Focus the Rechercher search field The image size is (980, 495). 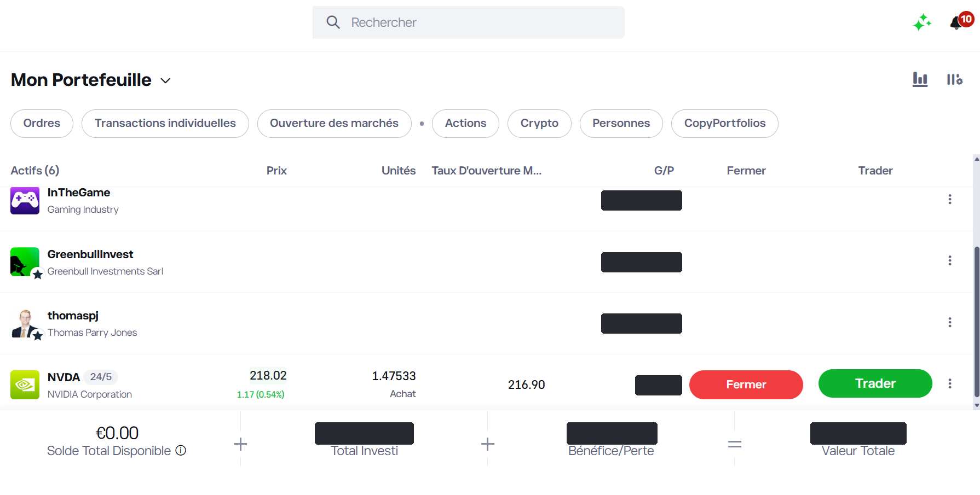click(x=468, y=22)
